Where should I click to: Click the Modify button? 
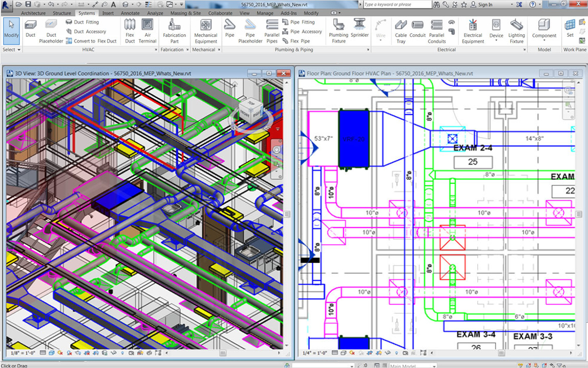tap(12, 31)
